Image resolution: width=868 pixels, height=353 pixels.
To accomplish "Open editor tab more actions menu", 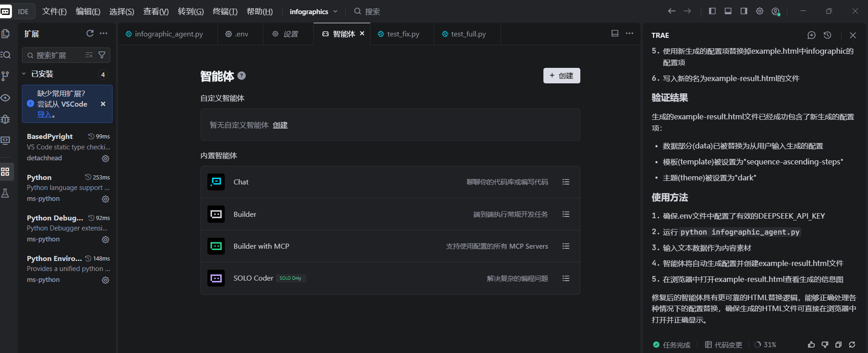I will (x=630, y=33).
